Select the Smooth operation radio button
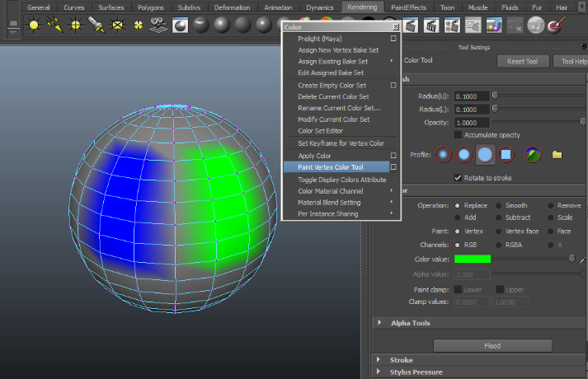 coord(499,205)
